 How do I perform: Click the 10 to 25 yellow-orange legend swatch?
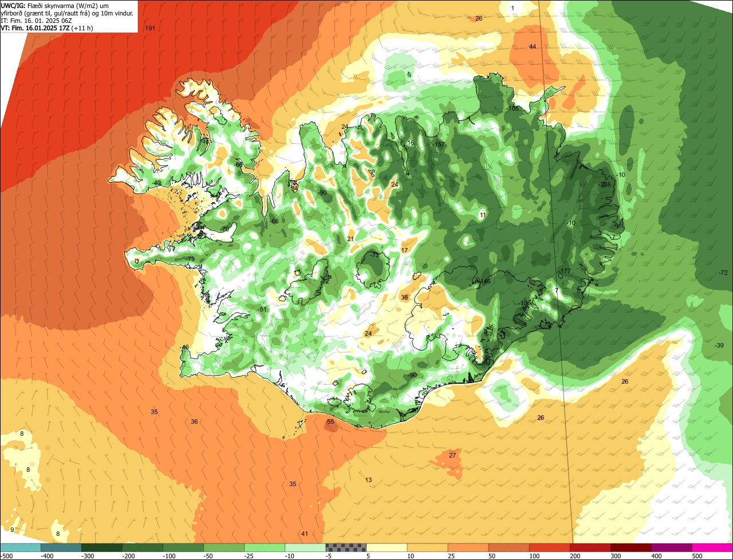pyautogui.click(x=427, y=547)
